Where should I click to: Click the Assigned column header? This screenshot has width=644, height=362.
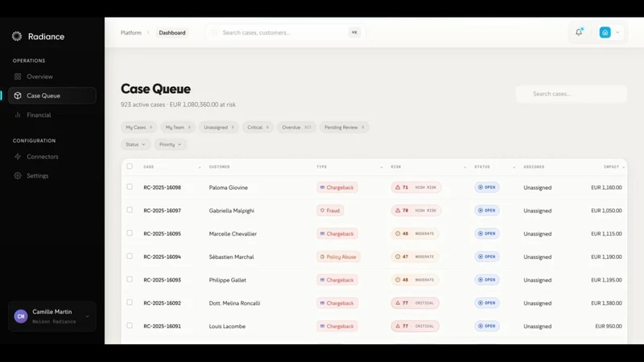pyautogui.click(x=534, y=167)
